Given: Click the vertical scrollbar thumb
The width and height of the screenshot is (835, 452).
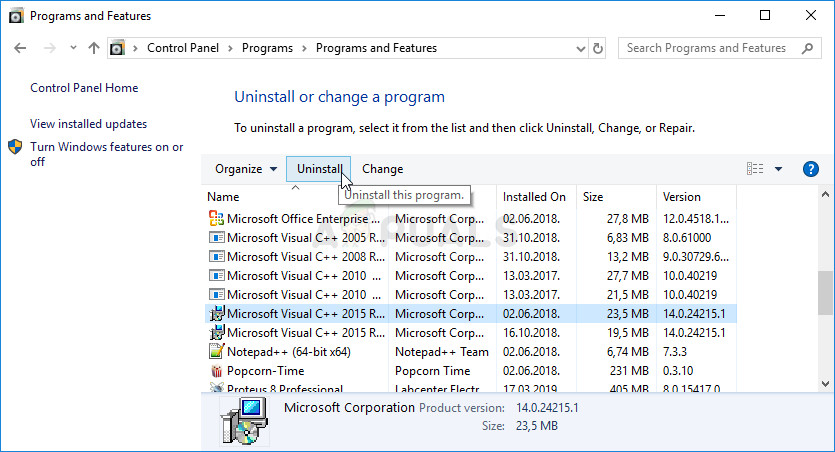Looking at the screenshot, I should coord(826,292).
